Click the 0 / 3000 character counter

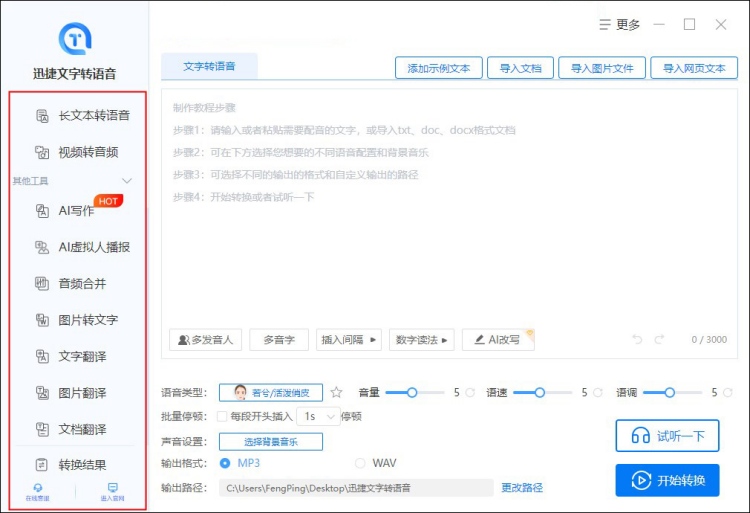[709, 339]
